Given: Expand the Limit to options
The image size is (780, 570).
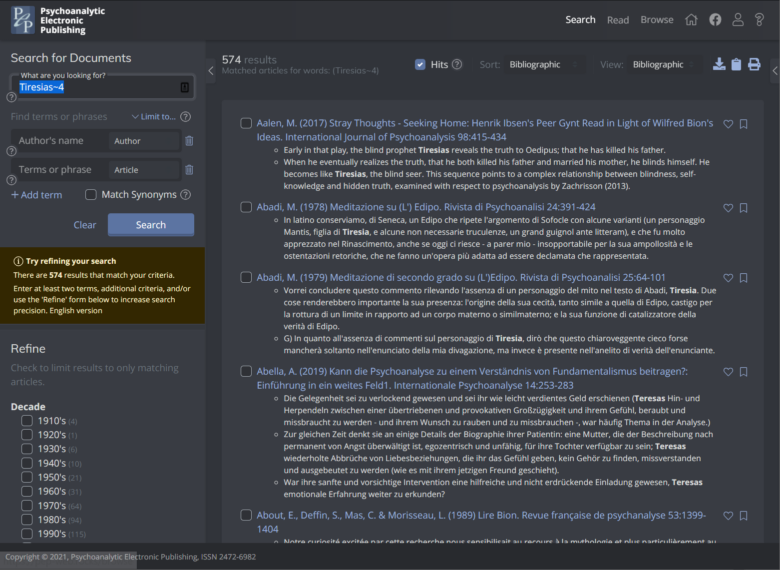Looking at the screenshot, I should (x=158, y=117).
